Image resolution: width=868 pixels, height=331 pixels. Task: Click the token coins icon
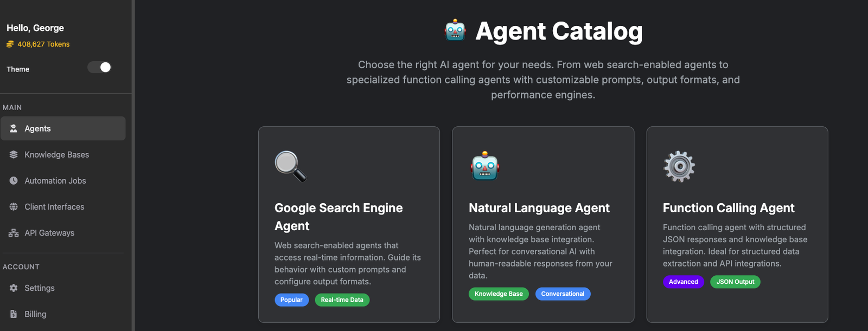pos(10,44)
